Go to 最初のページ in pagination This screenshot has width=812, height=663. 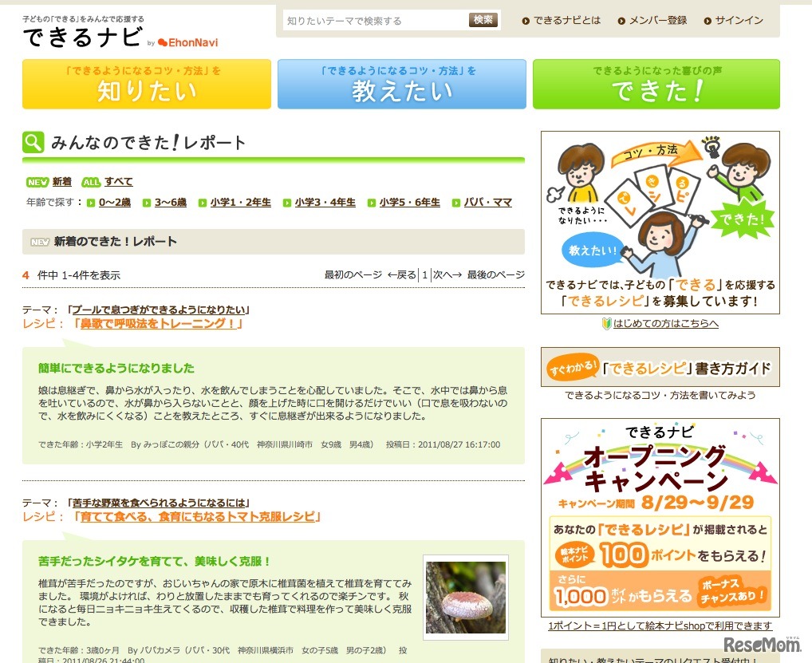click(353, 275)
